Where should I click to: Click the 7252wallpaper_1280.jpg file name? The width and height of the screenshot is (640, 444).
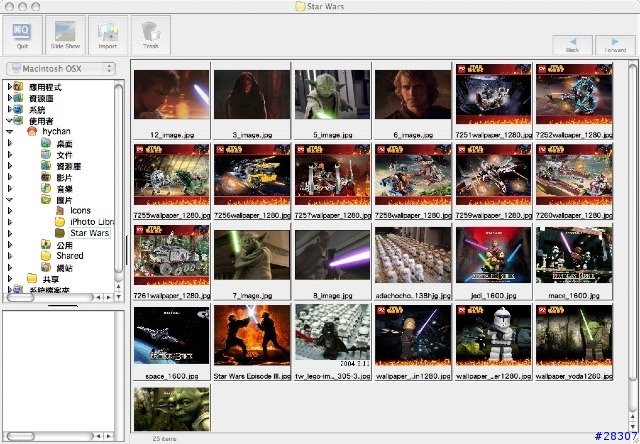(x=574, y=135)
